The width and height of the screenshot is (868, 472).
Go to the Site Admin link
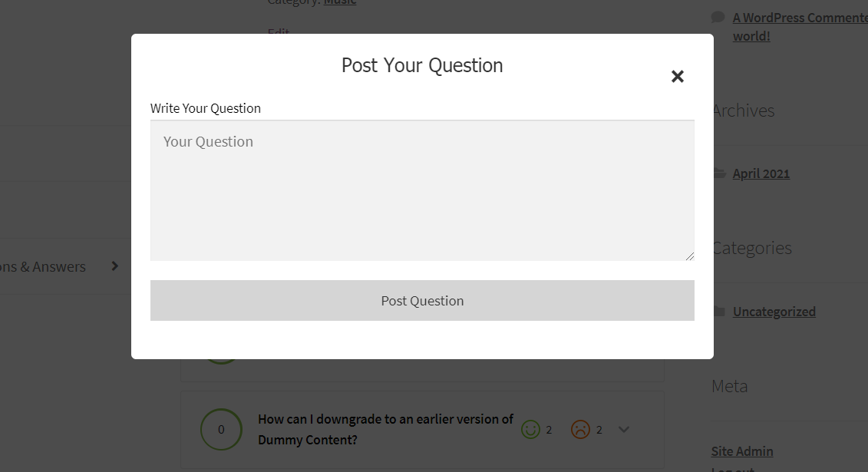point(741,451)
